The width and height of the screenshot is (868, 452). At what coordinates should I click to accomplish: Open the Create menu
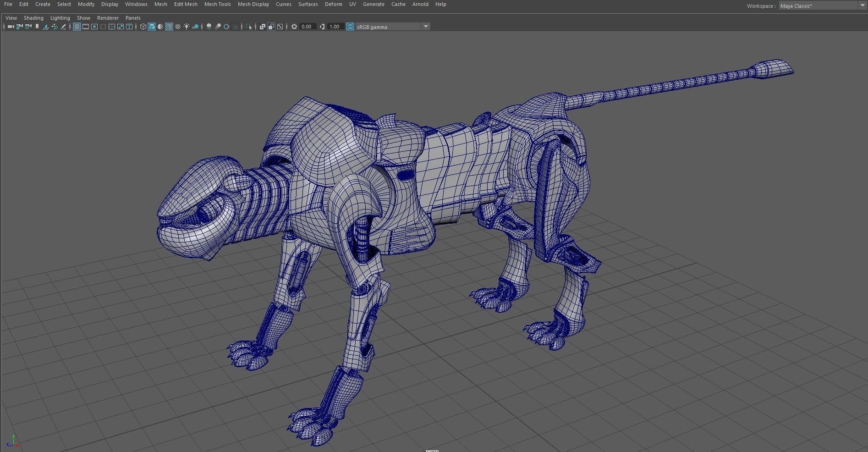point(43,4)
